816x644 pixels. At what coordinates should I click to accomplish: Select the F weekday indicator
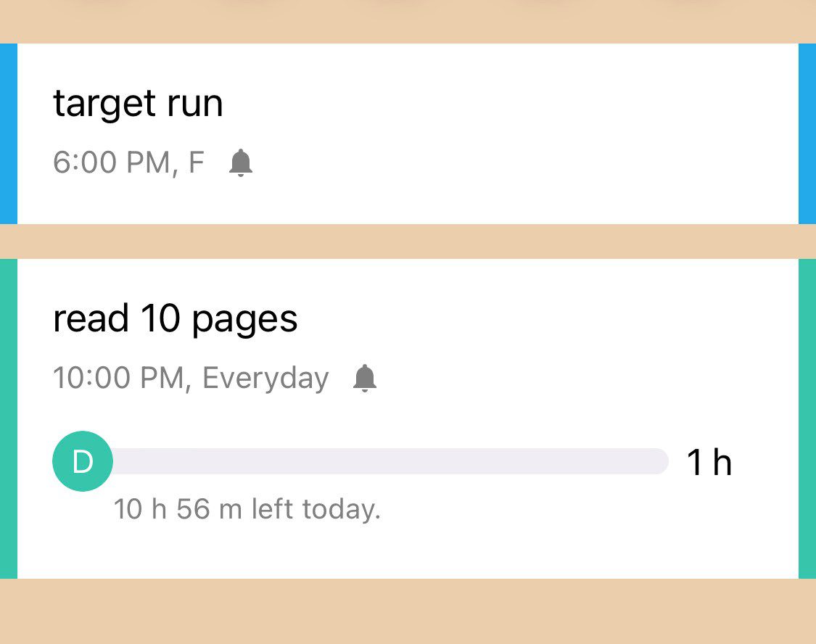196,163
